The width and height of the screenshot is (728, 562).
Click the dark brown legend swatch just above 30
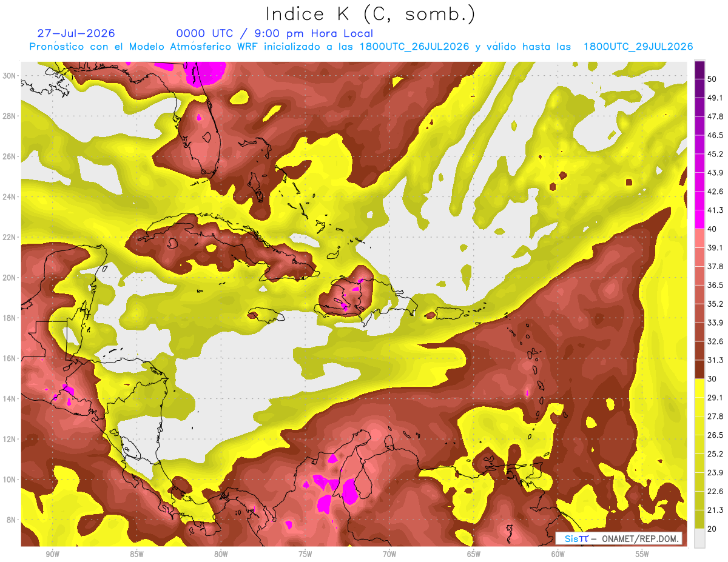pos(699,369)
